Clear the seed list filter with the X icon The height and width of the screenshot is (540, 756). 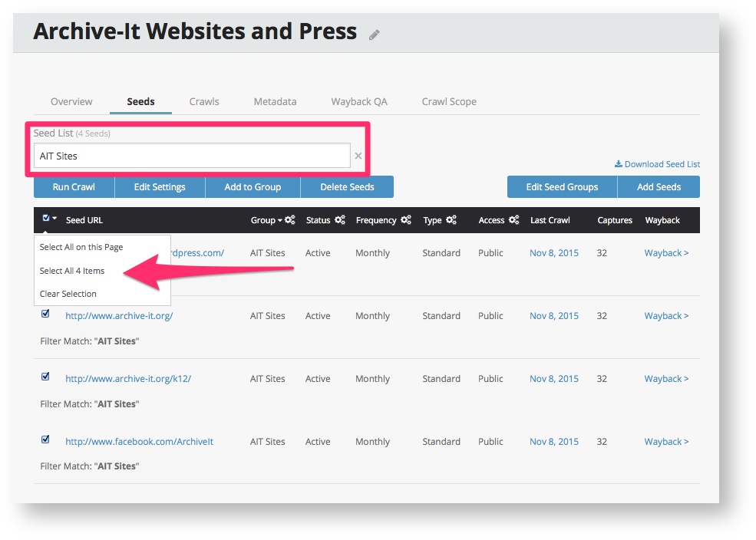[358, 156]
